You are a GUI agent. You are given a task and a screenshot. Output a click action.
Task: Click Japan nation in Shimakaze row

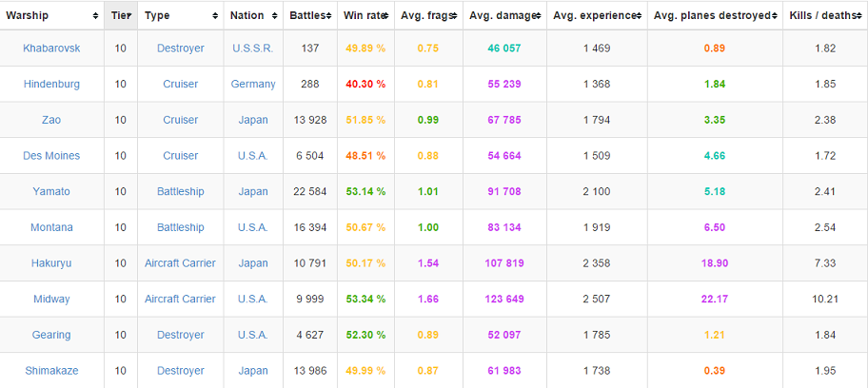(x=253, y=371)
